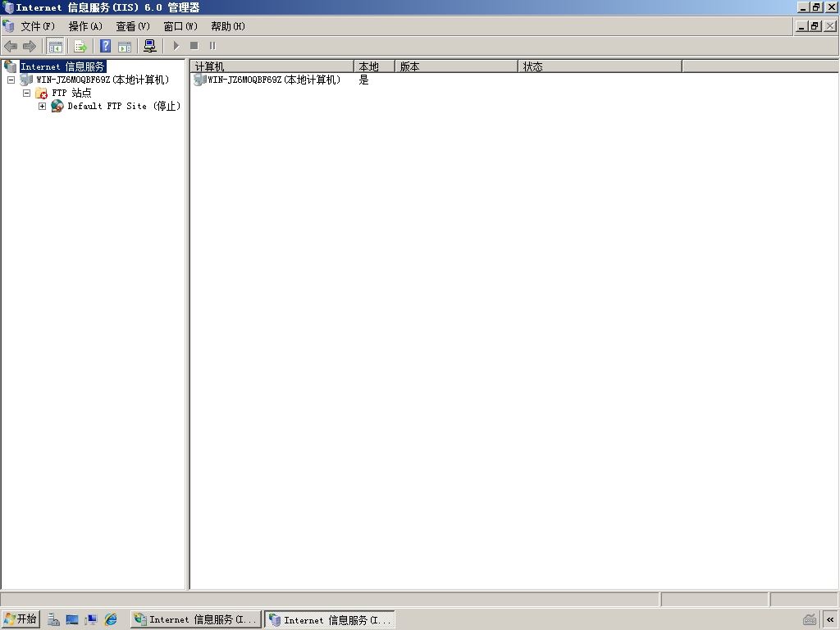Go forward with the toolbar forward arrow
Viewport: 840px width, 630px height.
(30, 46)
